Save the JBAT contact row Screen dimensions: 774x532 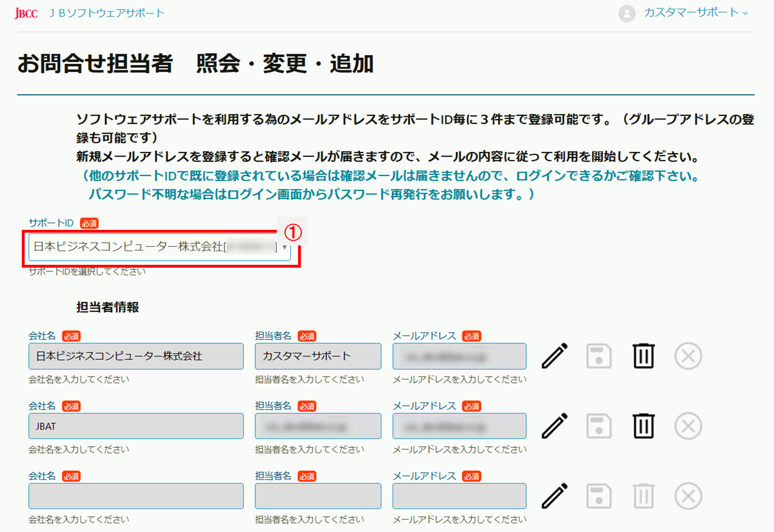[599, 426]
